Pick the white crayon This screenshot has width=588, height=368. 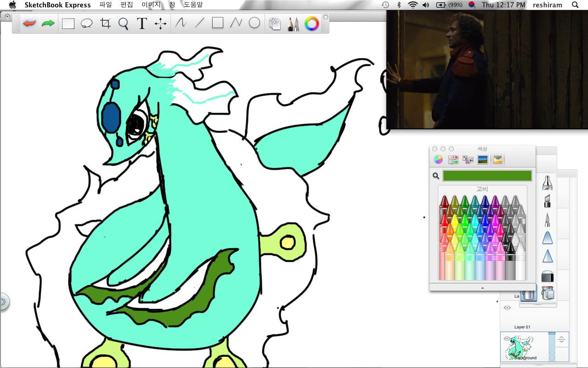(520, 260)
